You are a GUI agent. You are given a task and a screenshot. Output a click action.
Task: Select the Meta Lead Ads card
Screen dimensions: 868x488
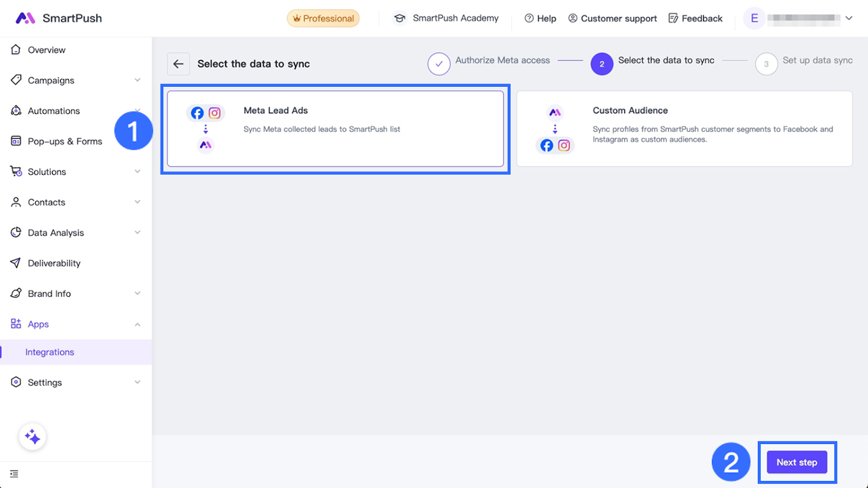click(335, 129)
